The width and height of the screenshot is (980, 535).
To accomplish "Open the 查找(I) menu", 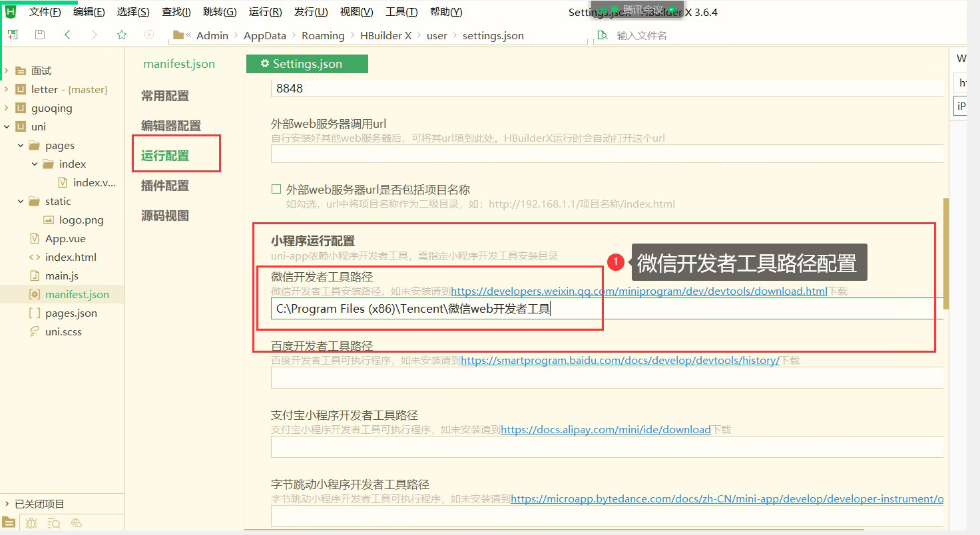I will pos(176,12).
